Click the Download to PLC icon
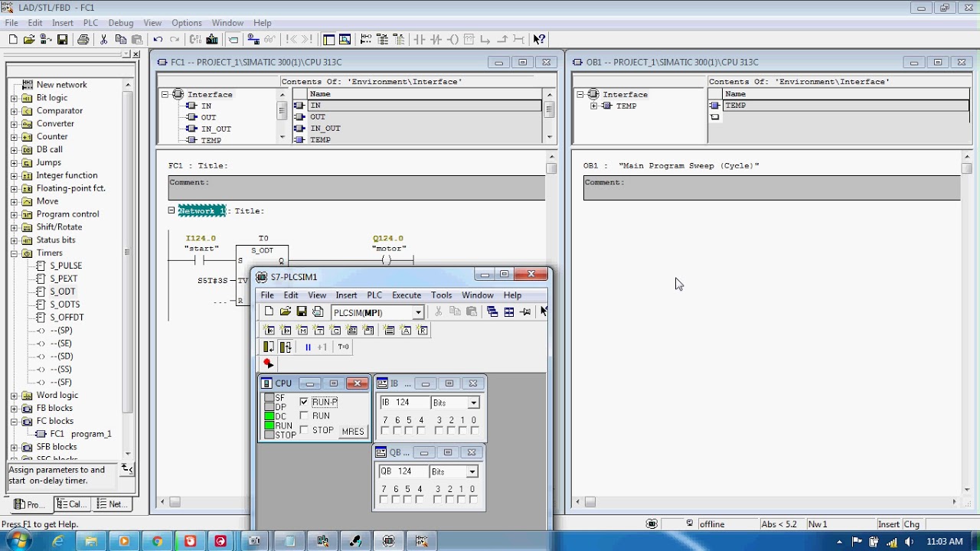980x551 pixels. 212,40
